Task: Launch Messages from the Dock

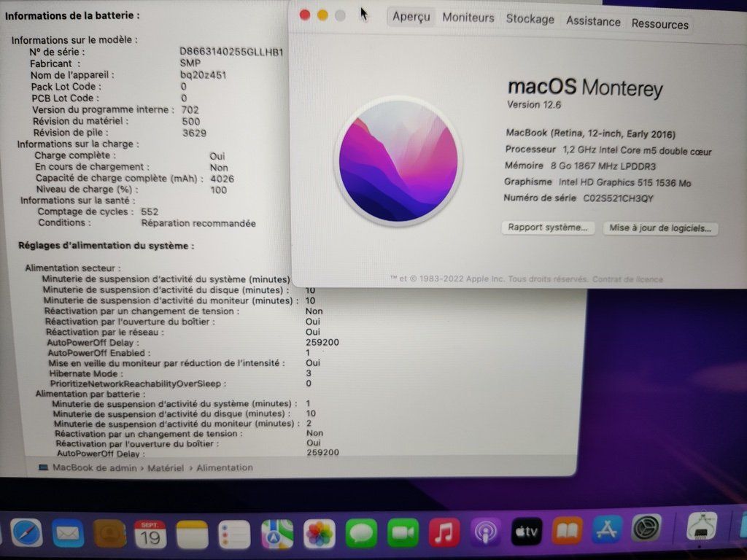Action: pyautogui.click(x=361, y=533)
